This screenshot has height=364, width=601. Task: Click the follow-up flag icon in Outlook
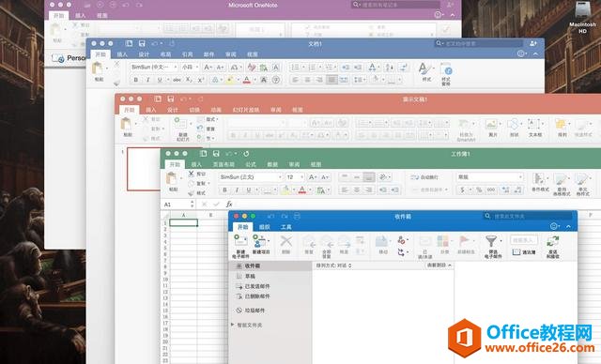click(x=465, y=241)
